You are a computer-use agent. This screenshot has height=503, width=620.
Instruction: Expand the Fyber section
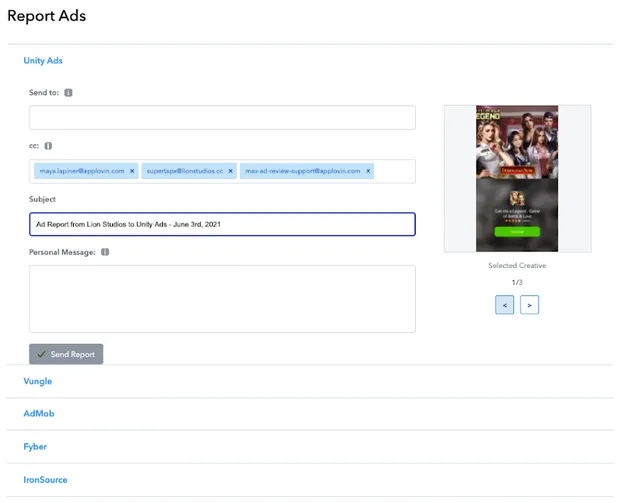point(35,446)
